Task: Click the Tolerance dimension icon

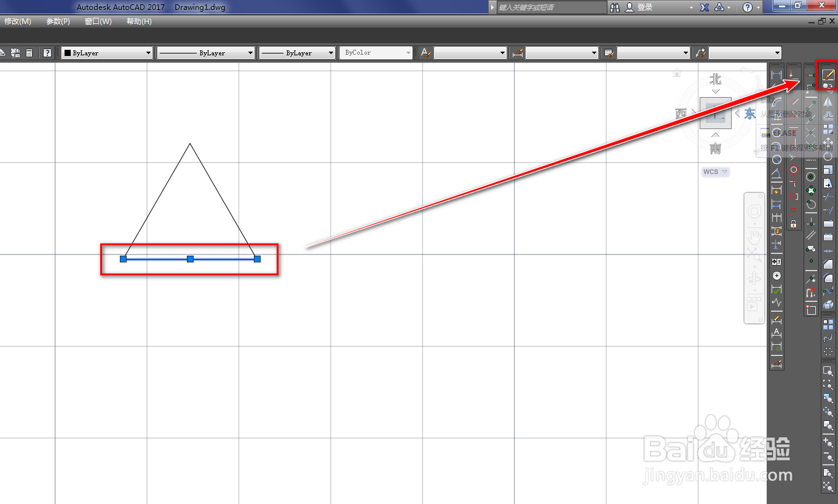Action: 777,262
